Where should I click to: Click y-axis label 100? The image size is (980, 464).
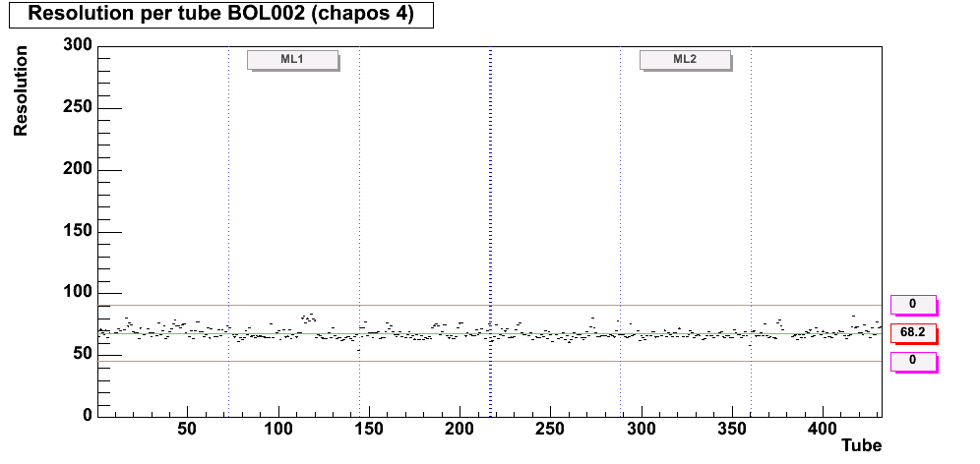point(78,293)
